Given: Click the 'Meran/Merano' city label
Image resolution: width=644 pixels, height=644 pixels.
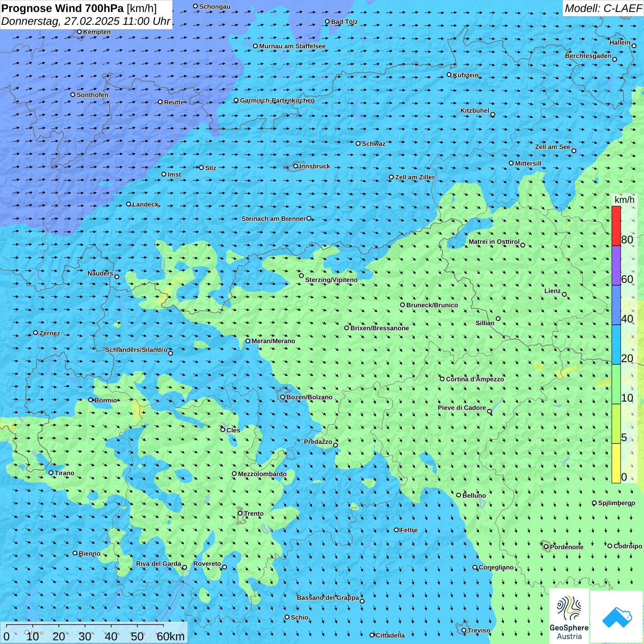Looking at the screenshot, I should coord(273,341).
